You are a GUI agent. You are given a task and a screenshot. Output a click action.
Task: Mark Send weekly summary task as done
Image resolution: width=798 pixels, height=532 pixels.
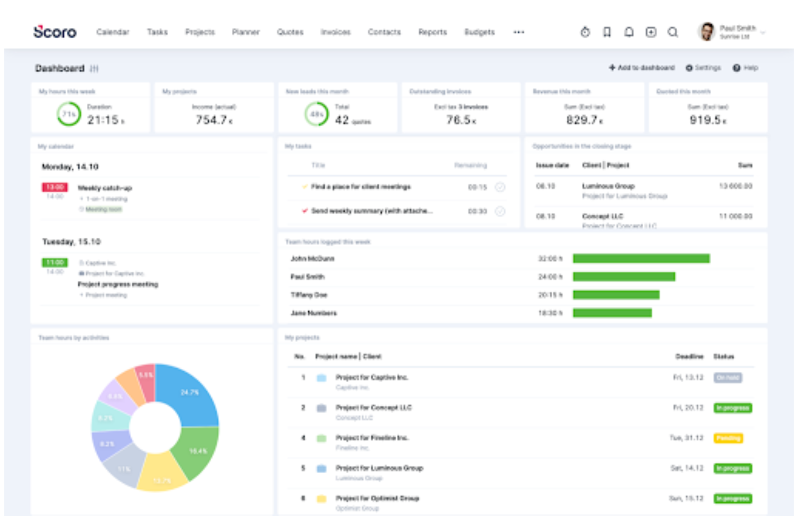click(500, 211)
